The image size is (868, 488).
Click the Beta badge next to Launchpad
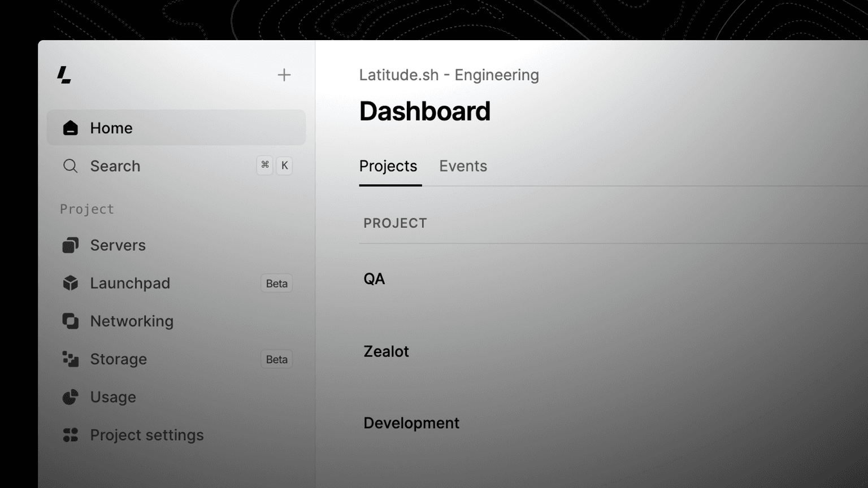pos(276,283)
